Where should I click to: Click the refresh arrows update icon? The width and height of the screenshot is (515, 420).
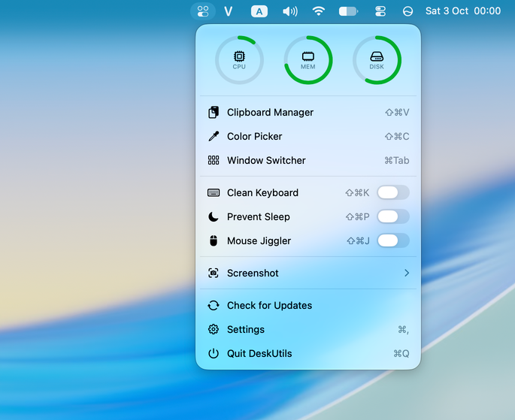click(214, 306)
